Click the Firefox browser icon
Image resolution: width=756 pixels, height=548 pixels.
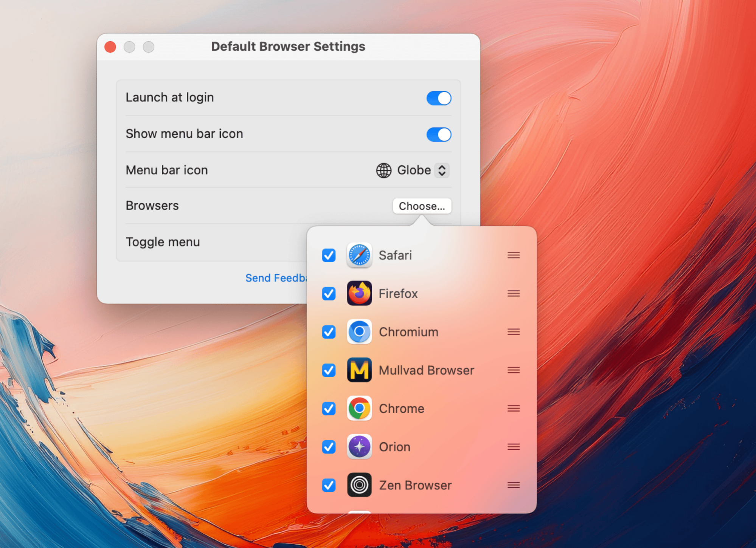[x=359, y=293]
